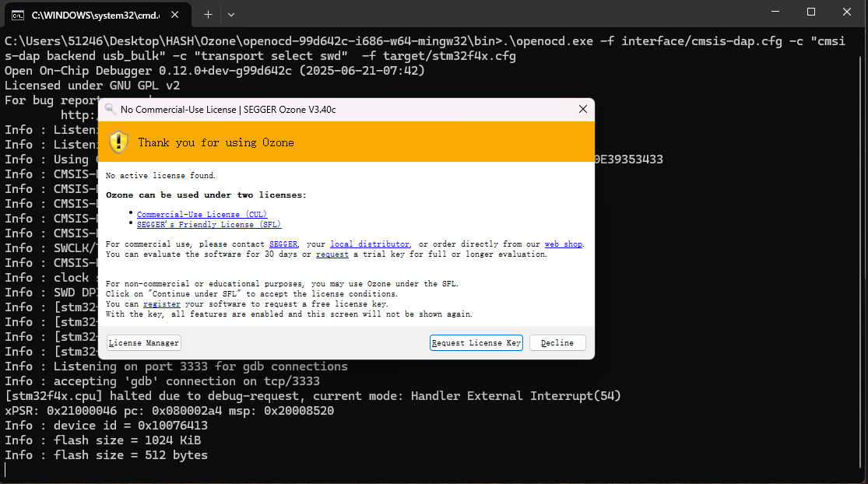The height and width of the screenshot is (484, 868).
Task: Click the yellow warning shield icon
Action: [x=118, y=142]
